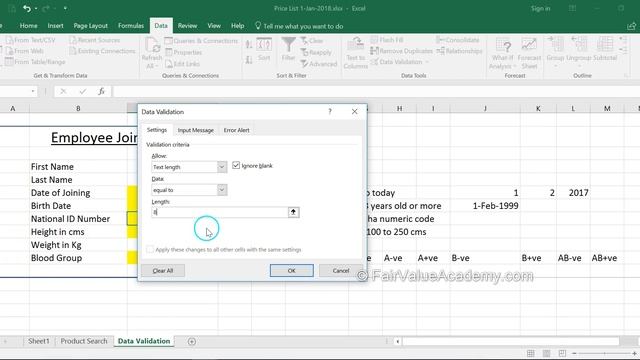Click Data Validation ribbon command
Viewport: 640px width, 360px height.
(397, 62)
